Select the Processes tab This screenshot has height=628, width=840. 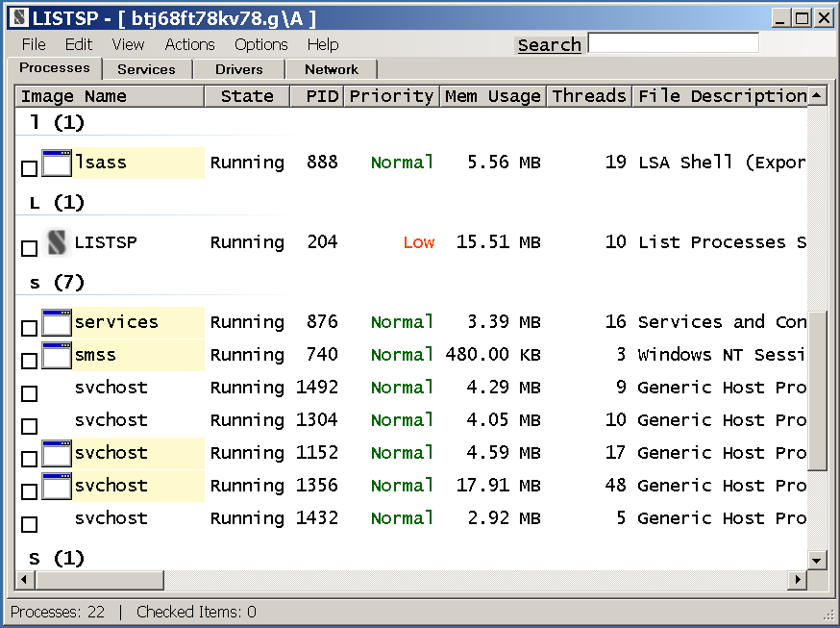click(55, 68)
